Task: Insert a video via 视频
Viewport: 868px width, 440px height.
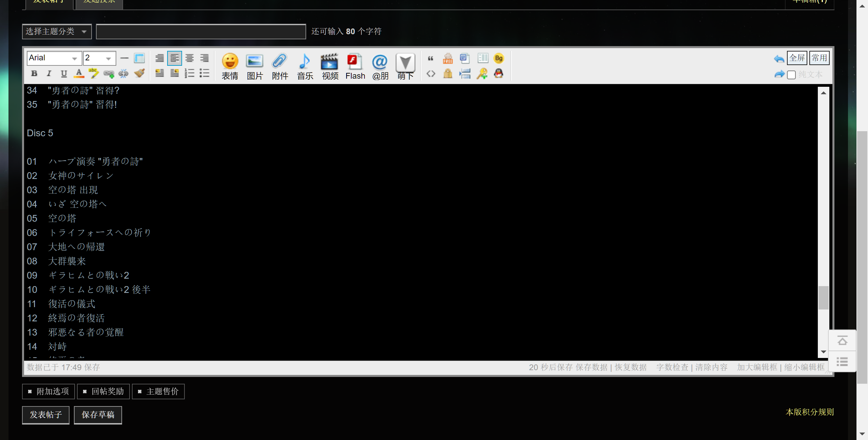Action: tap(330, 66)
